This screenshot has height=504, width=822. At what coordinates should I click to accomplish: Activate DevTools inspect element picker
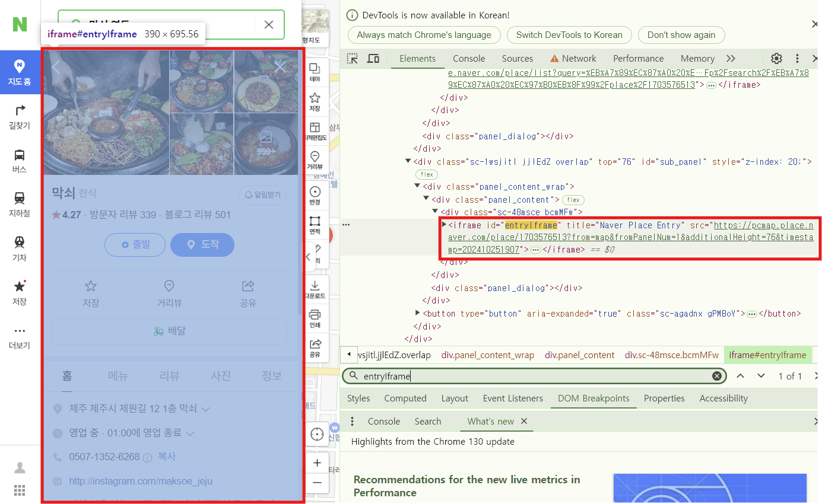tap(353, 58)
